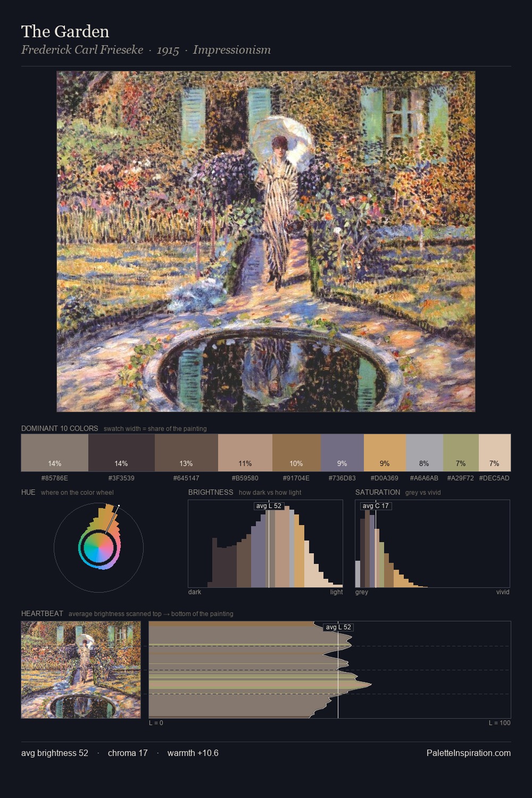Choose the #A6A6AB grey swatch

pyautogui.click(x=425, y=453)
